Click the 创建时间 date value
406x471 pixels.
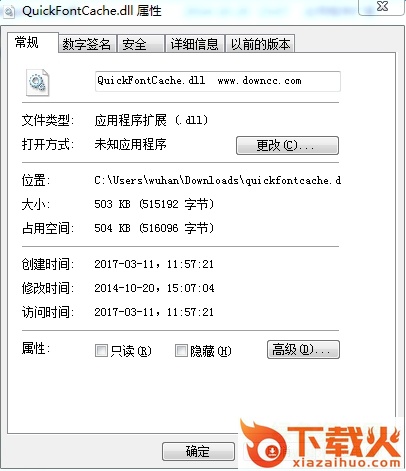[x=154, y=264]
